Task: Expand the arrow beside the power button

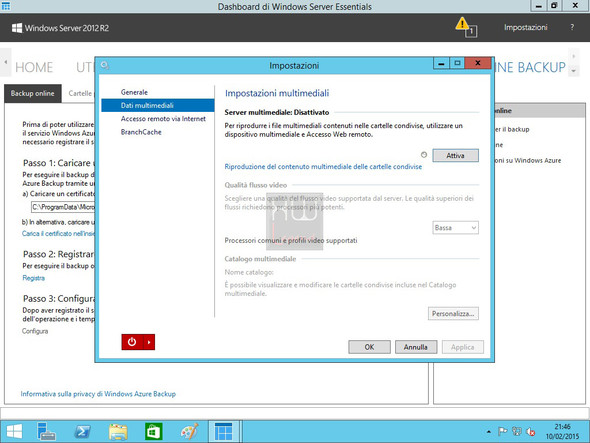Action: [149, 342]
